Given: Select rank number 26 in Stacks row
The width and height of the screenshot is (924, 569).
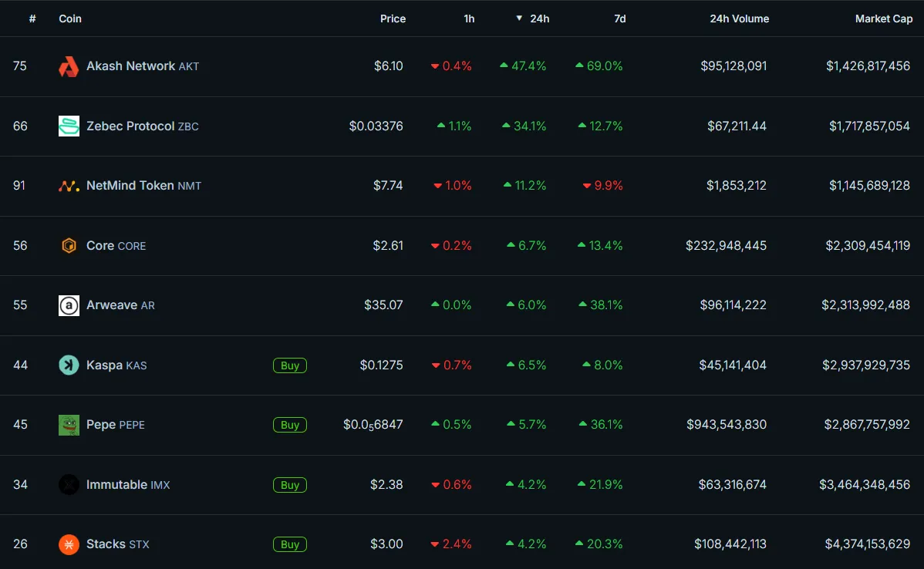Looking at the screenshot, I should coord(20,544).
